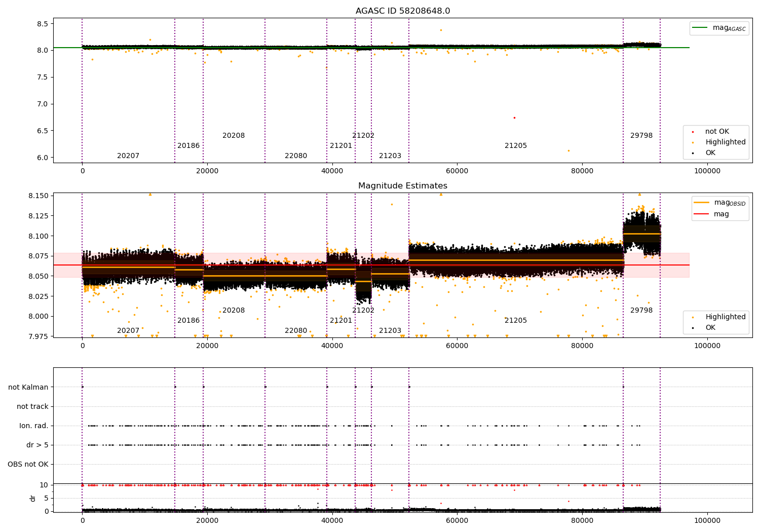The height and width of the screenshot is (532, 760).
Task: Click the 'Magnitude Estimates' plot title
Action: click(x=403, y=186)
